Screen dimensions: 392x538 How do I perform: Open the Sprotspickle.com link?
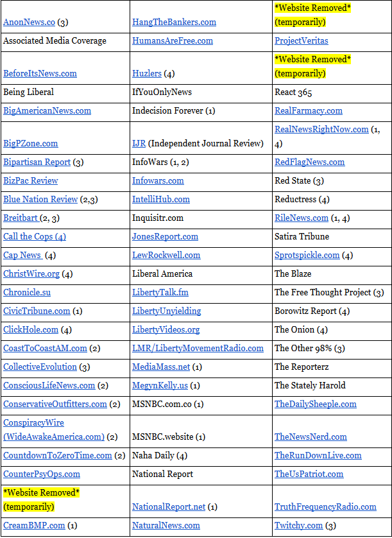[x=307, y=256]
